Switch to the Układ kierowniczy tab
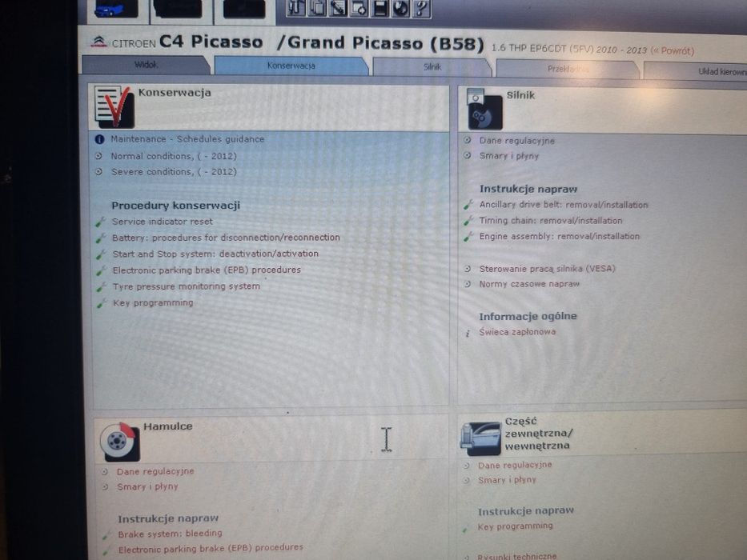747x560 pixels. tap(696, 71)
